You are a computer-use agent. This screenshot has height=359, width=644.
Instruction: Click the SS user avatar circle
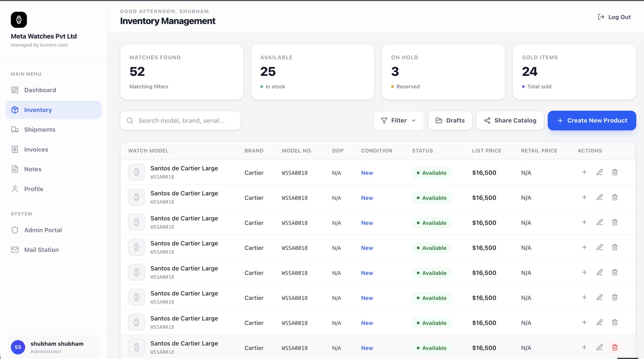pyautogui.click(x=18, y=347)
